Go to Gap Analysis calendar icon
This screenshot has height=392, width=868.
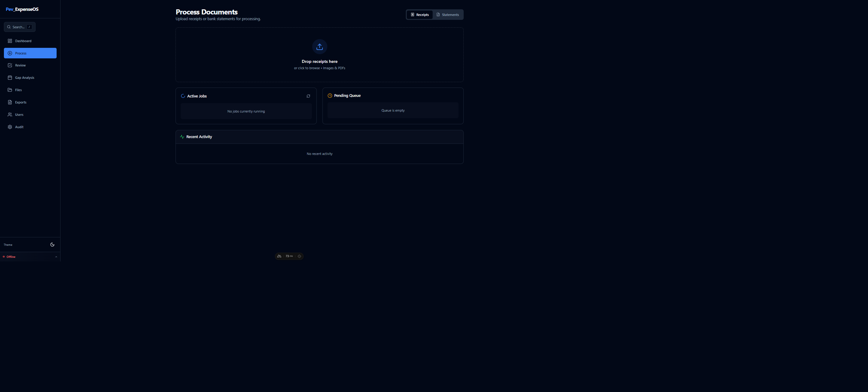coord(10,77)
